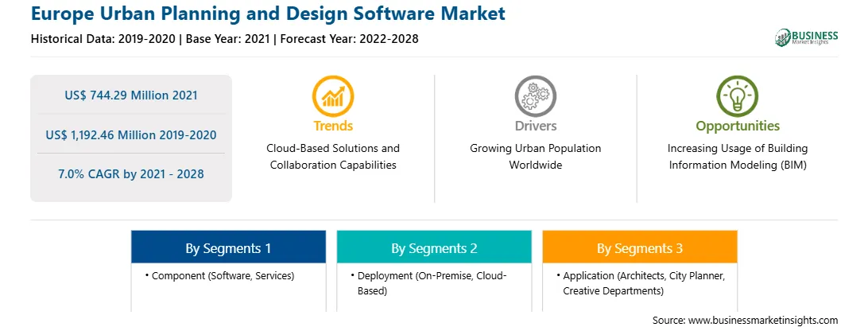Click the Application (Architects, City Planner) bullet
Image resolution: width=868 pixels, height=327 pixels.
tap(645, 282)
